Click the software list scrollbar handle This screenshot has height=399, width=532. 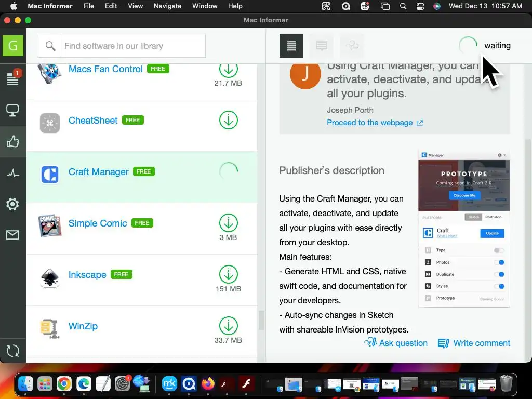(261, 320)
